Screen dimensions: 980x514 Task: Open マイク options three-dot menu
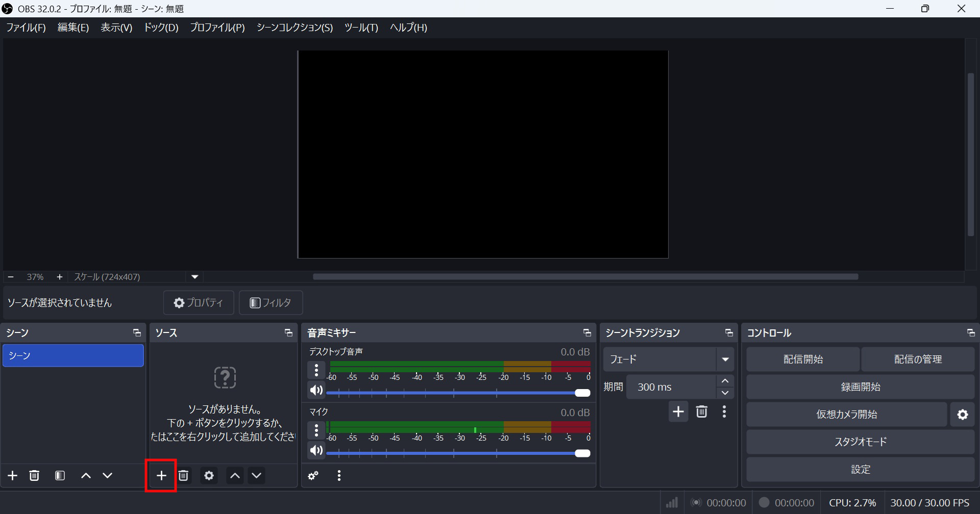click(316, 430)
